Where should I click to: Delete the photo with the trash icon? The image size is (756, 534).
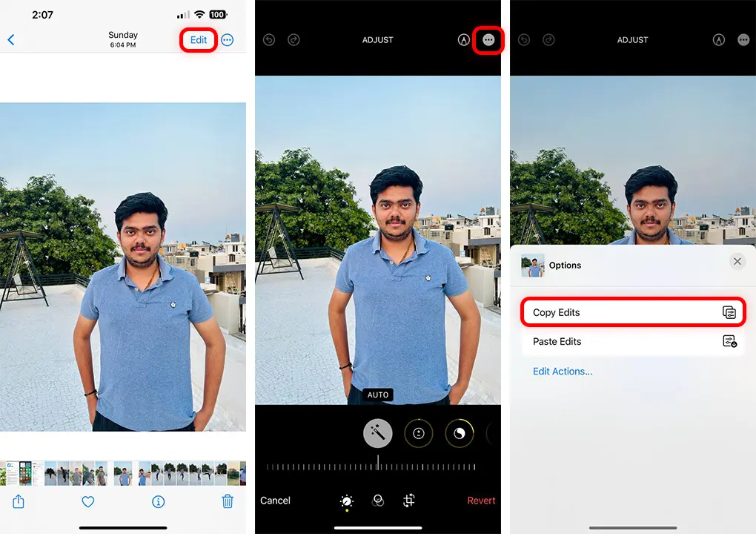pos(228,501)
